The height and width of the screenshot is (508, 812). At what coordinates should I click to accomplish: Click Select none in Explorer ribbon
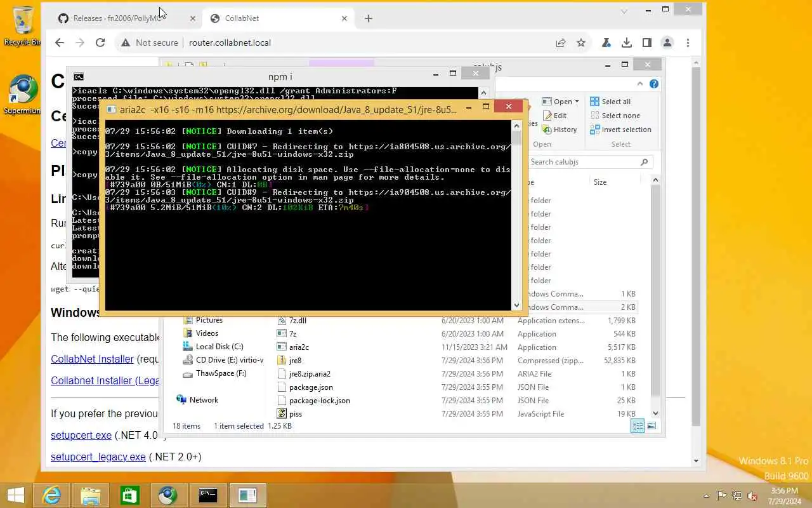[x=615, y=116]
